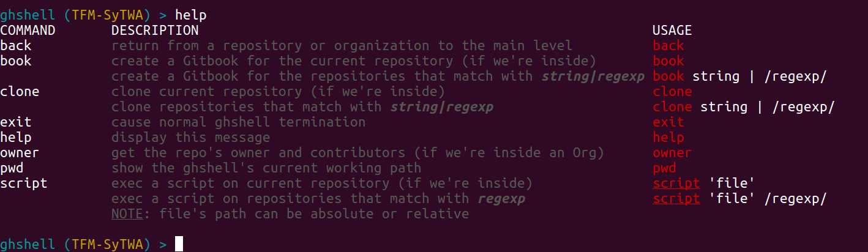Screen dimensions: 868x252
Task: Click the 'display this message' description text
Action: [190, 137]
